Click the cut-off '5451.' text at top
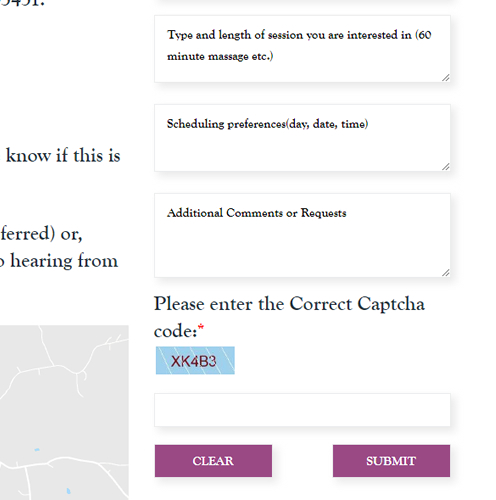The height and width of the screenshot is (500, 496). coord(22,3)
